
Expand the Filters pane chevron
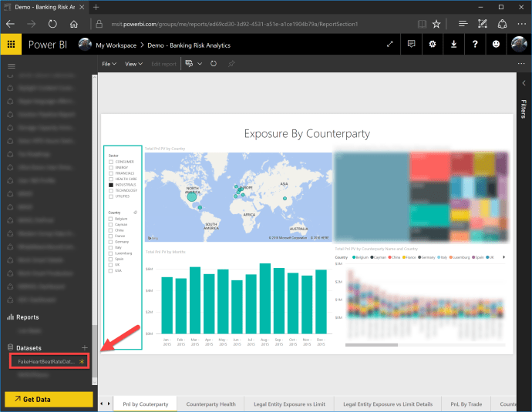[x=524, y=83]
